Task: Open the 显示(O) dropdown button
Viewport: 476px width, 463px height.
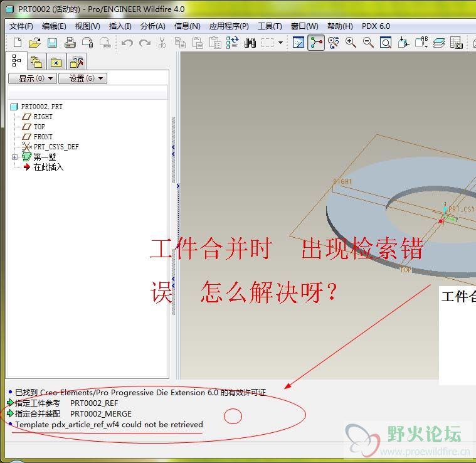Action: click(33, 78)
